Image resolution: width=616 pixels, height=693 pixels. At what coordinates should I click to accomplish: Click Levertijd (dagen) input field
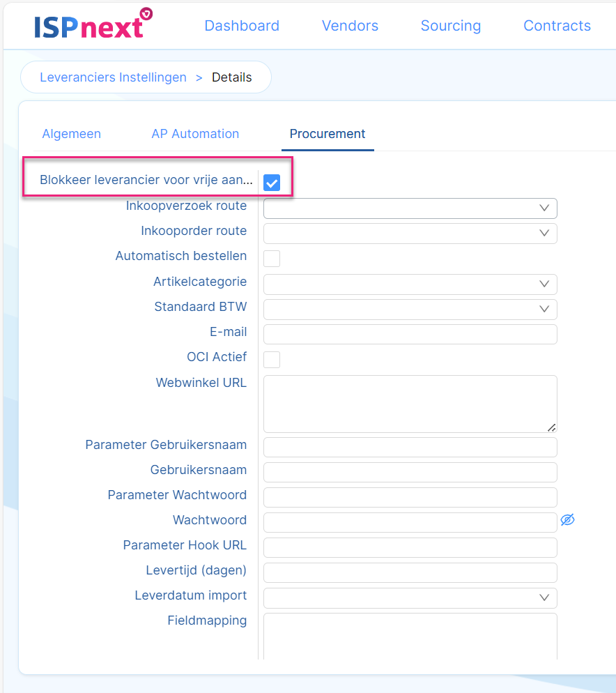point(410,573)
